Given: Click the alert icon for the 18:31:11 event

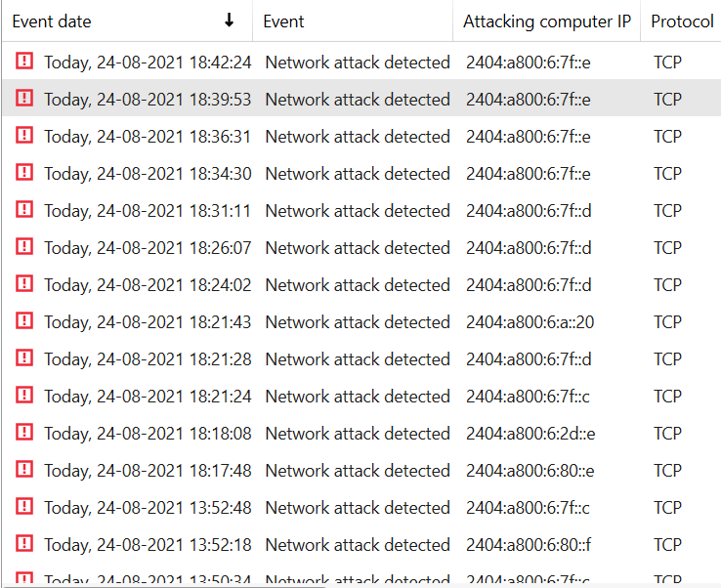Looking at the screenshot, I should [24, 210].
